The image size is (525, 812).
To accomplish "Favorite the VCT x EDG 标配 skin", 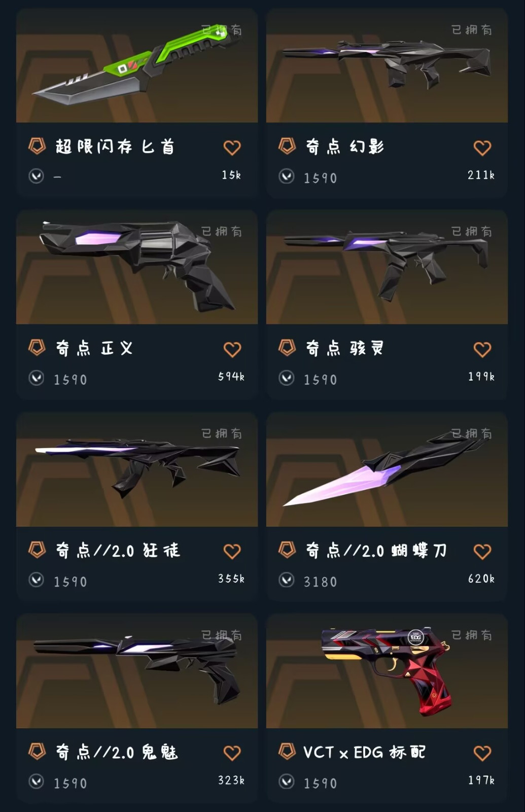I will (x=482, y=753).
